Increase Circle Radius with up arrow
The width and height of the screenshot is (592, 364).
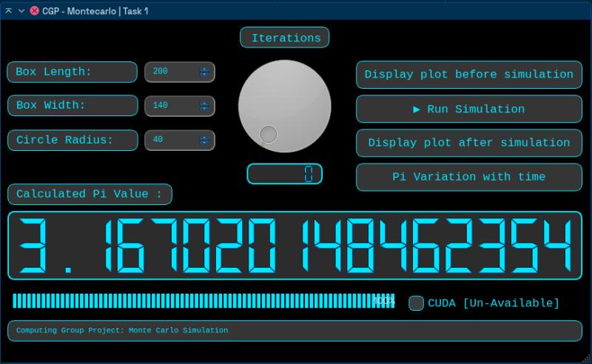[204, 138]
